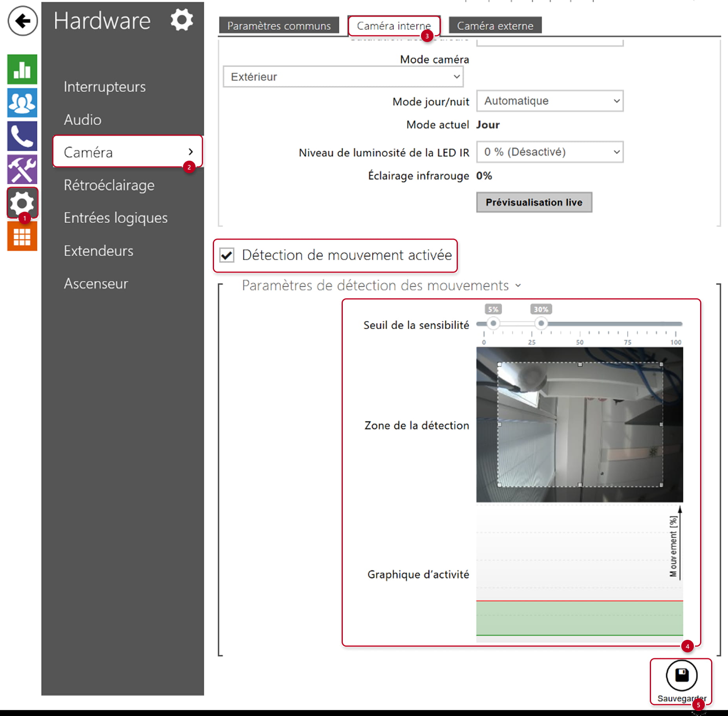Click the bottom-right handle of detection zone

tap(661, 485)
